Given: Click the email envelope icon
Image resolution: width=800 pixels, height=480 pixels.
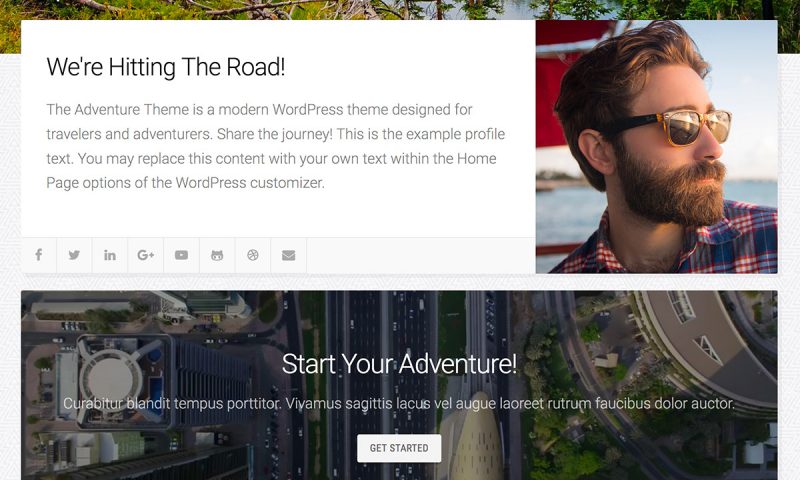Looking at the screenshot, I should (x=289, y=255).
